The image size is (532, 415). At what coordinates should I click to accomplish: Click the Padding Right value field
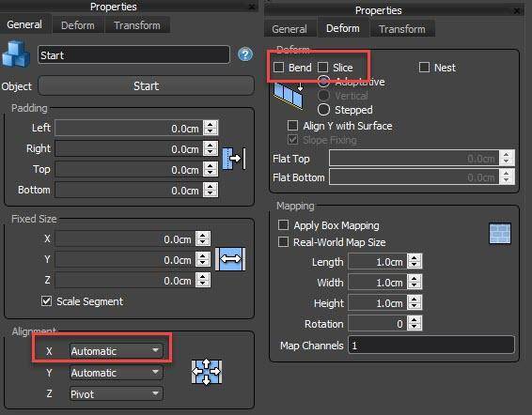(129, 148)
